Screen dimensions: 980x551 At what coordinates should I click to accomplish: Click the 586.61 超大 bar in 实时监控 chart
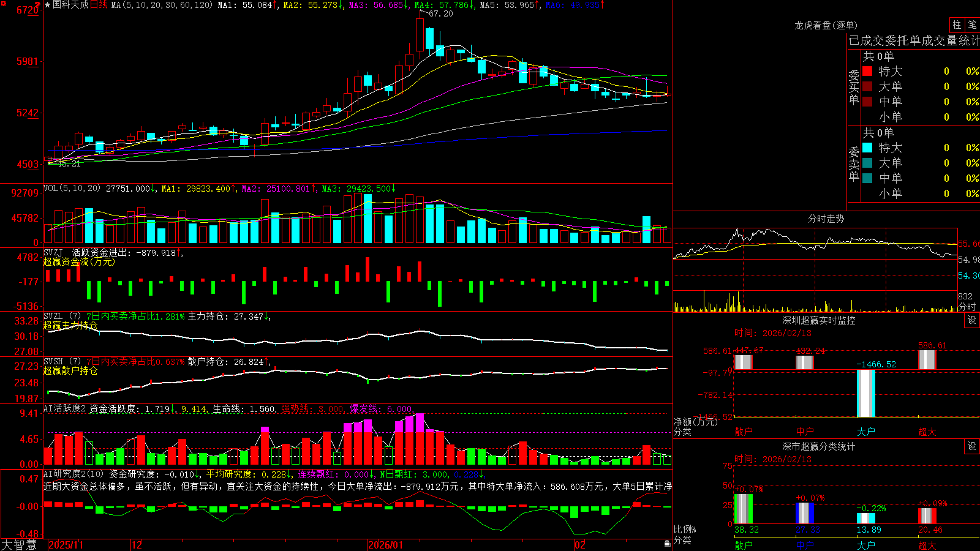coord(927,359)
